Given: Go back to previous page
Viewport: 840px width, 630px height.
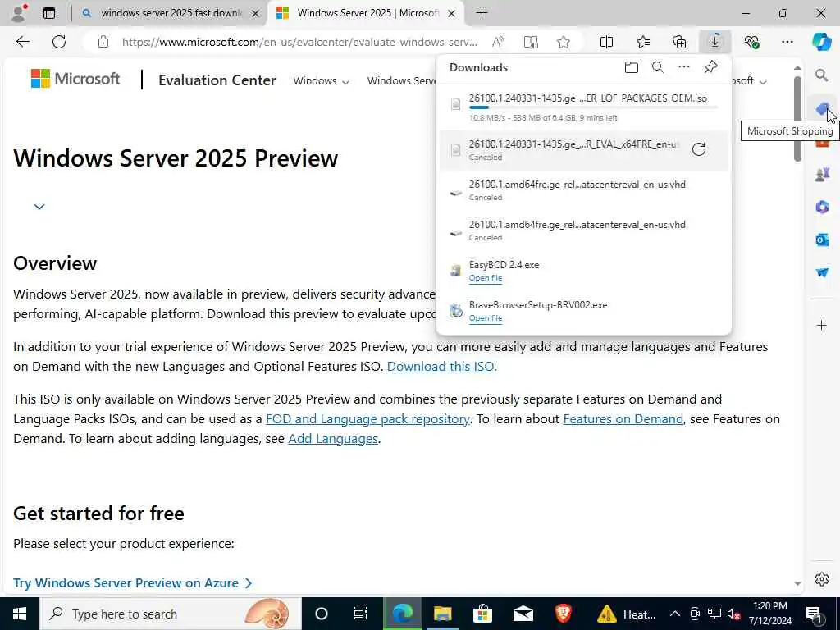Looking at the screenshot, I should pyautogui.click(x=22, y=42).
